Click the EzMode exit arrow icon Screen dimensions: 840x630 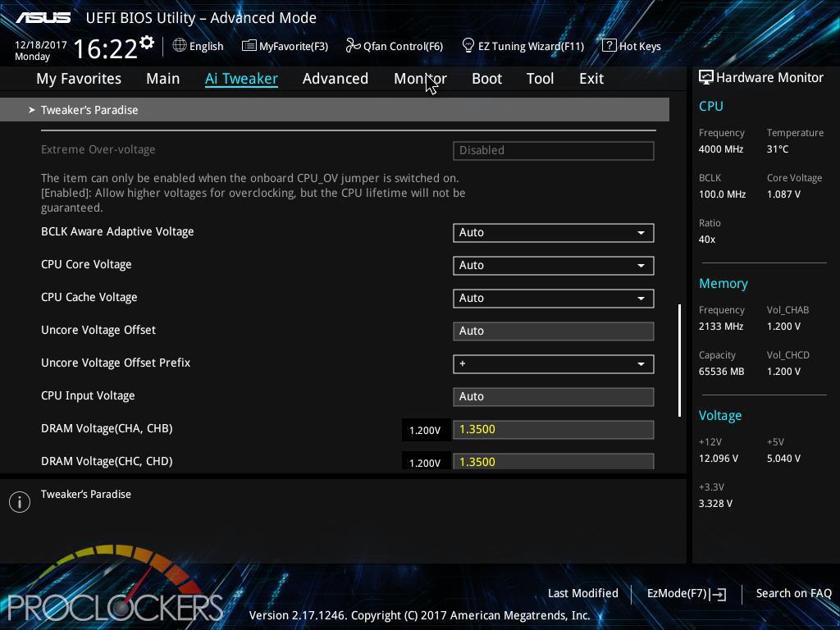tap(719, 594)
